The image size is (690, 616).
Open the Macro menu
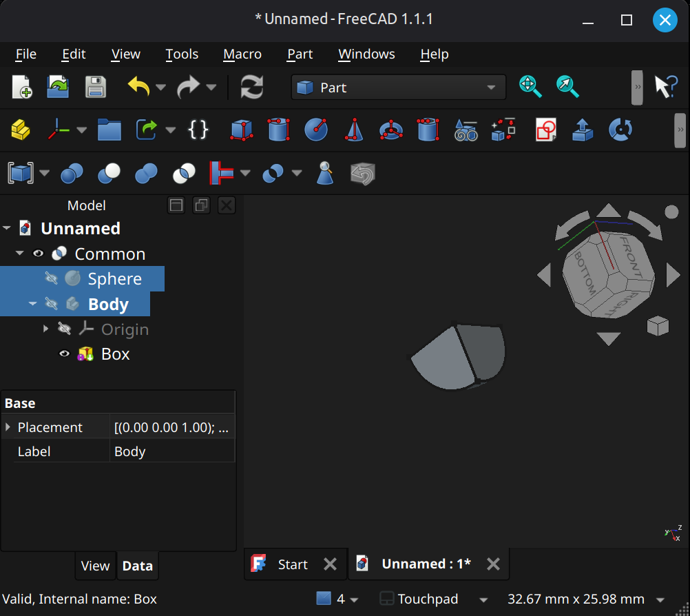(x=242, y=54)
